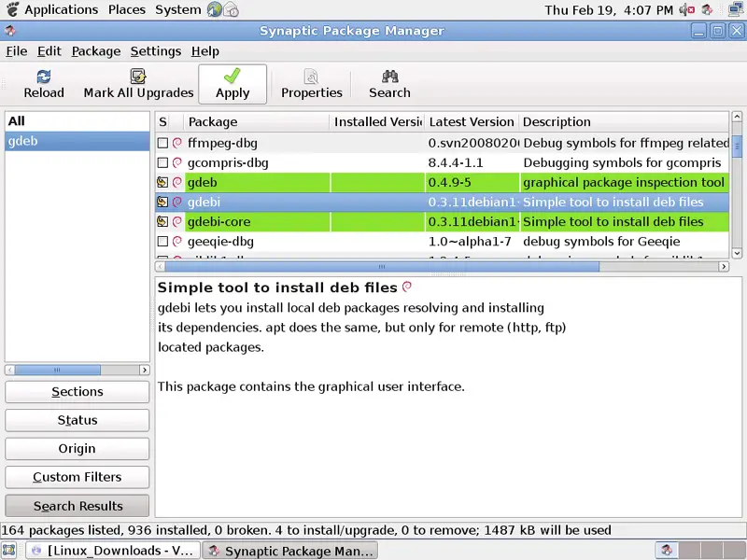Click the package list scroll-right arrow

pyautogui.click(x=724, y=267)
